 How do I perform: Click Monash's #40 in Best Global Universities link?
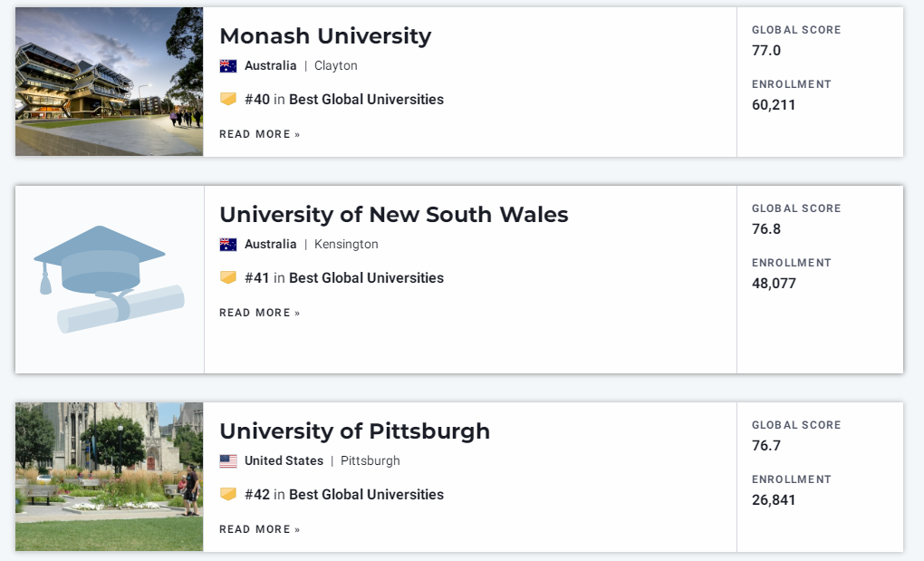(x=344, y=100)
